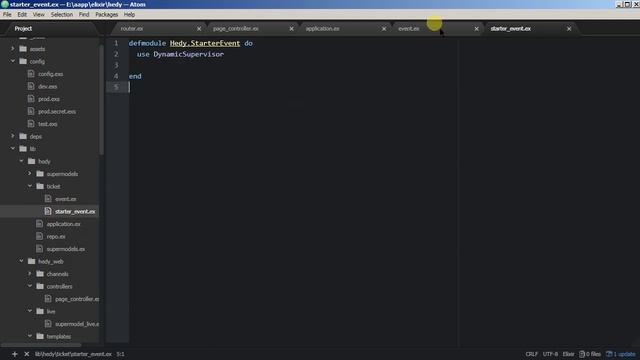
Task: Expand the supermodels folder chevron
Action: [x=30, y=173]
